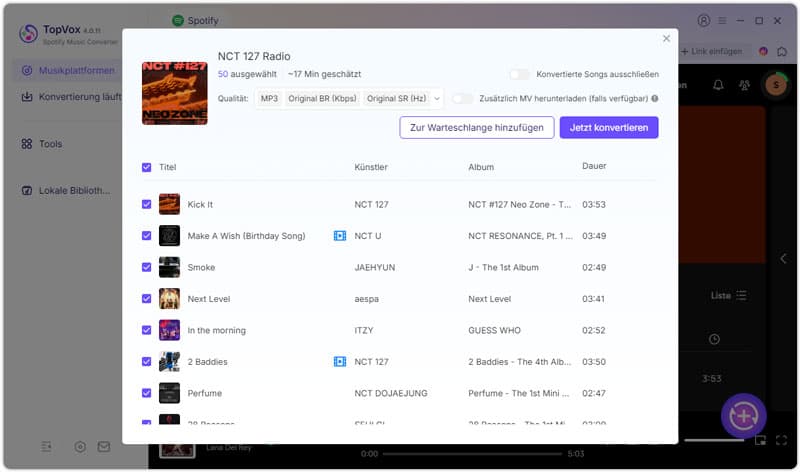
Task: Collapse side panel with the chevron arrow
Action: 783,259
